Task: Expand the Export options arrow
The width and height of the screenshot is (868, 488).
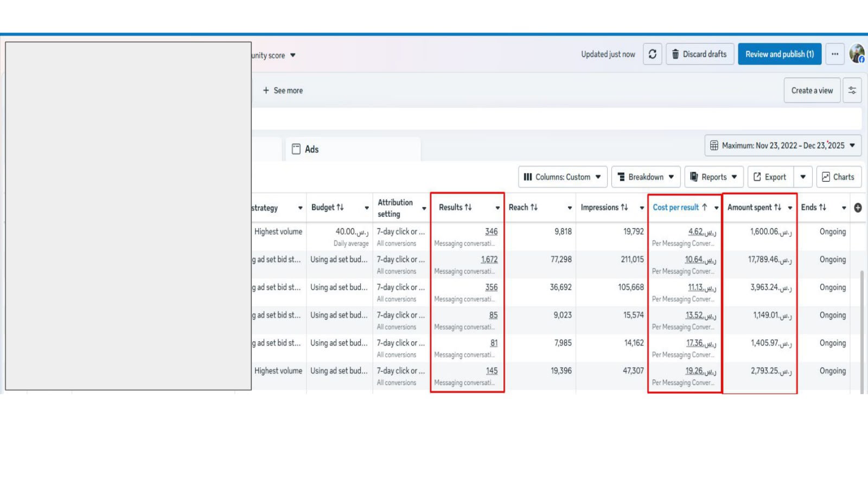Action: [x=803, y=177]
